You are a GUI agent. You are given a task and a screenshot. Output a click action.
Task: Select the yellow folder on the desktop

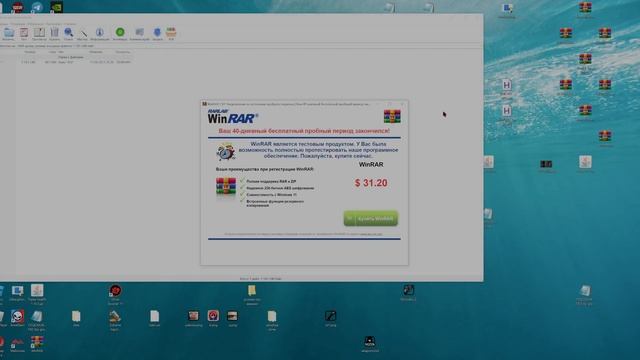tap(251, 291)
